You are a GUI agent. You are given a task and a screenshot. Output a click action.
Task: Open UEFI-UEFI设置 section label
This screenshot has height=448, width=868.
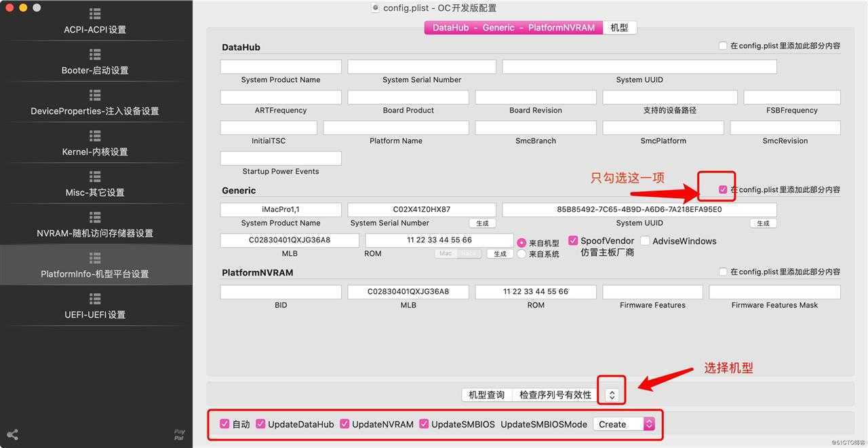click(95, 314)
